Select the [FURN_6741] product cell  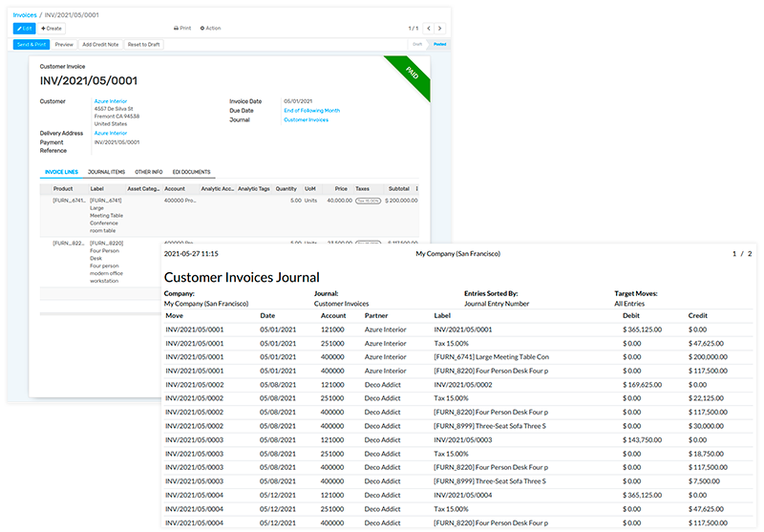coord(69,201)
